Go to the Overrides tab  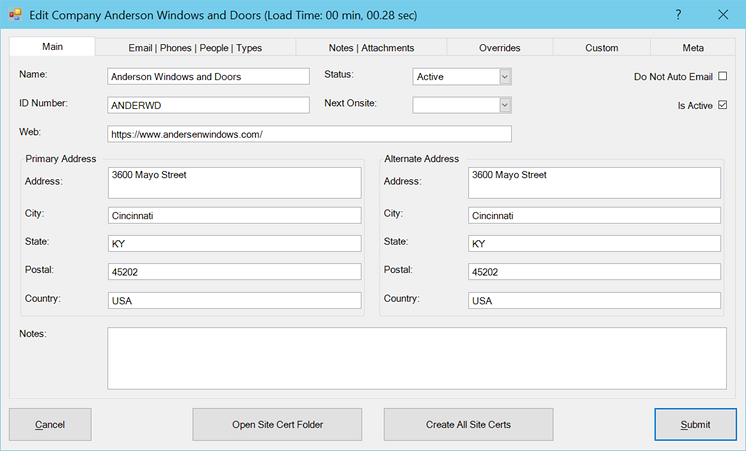(x=500, y=48)
